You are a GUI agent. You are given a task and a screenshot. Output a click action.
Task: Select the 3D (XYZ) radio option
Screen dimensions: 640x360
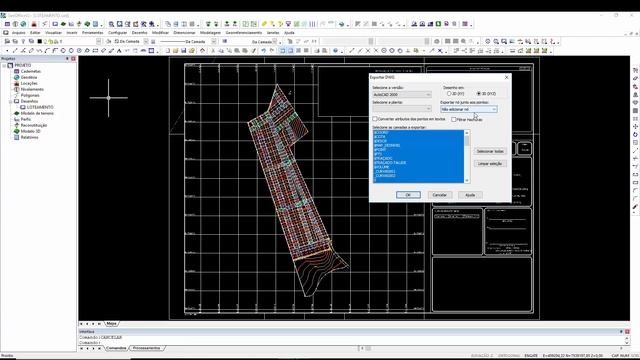pos(479,94)
